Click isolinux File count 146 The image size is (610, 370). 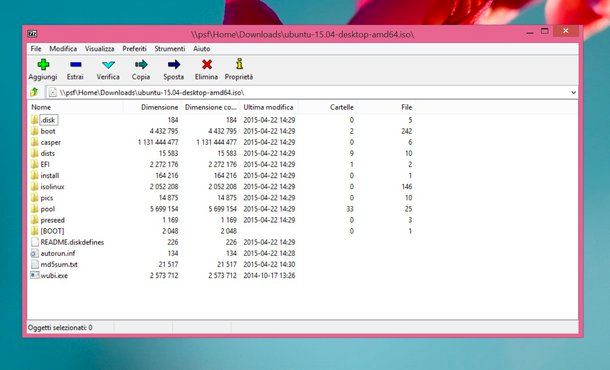(x=407, y=187)
